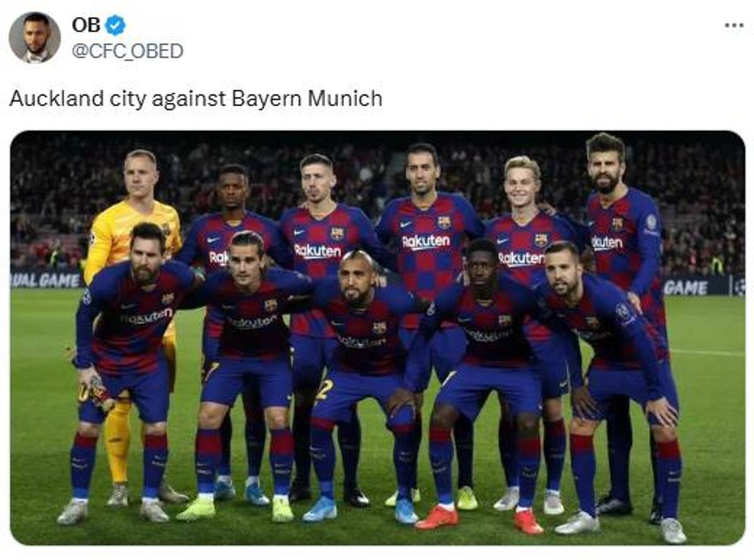Open the three-dot more options menu
This screenshot has height=560, width=754.
(733, 25)
